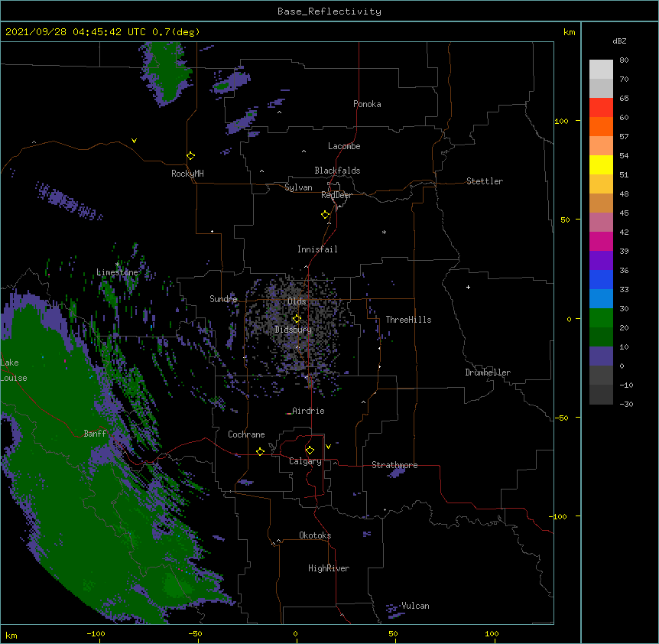Click the Base_Reflectivity title text
The image size is (659, 644).
tap(329, 11)
